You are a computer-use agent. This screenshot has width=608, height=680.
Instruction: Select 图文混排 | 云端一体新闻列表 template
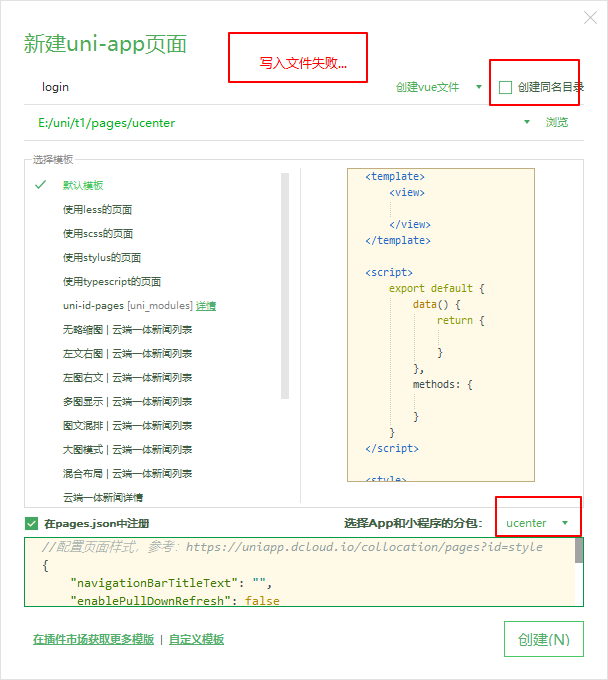pos(127,426)
